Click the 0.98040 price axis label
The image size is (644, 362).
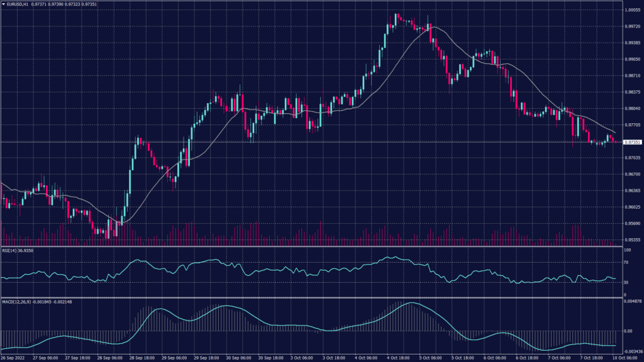(x=632, y=108)
